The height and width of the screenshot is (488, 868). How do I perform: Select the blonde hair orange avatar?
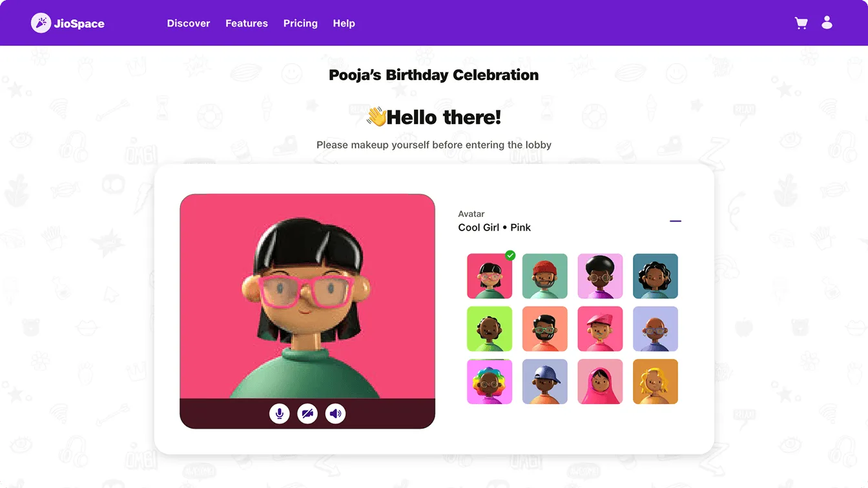tap(656, 381)
